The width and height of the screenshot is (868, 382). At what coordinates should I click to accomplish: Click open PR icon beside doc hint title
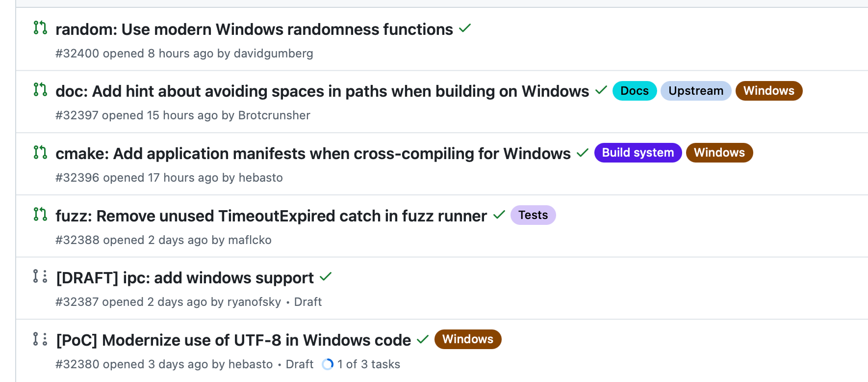pos(40,90)
